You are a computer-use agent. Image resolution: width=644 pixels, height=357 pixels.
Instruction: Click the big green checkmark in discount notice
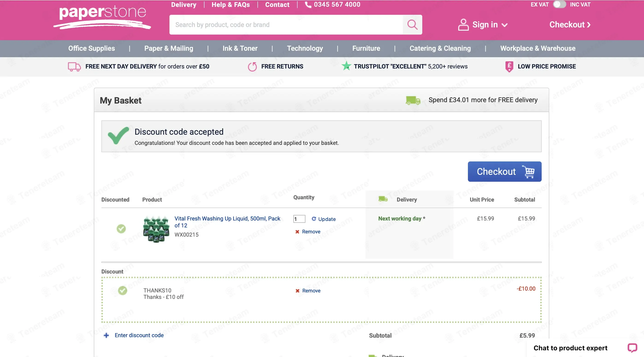(118, 135)
